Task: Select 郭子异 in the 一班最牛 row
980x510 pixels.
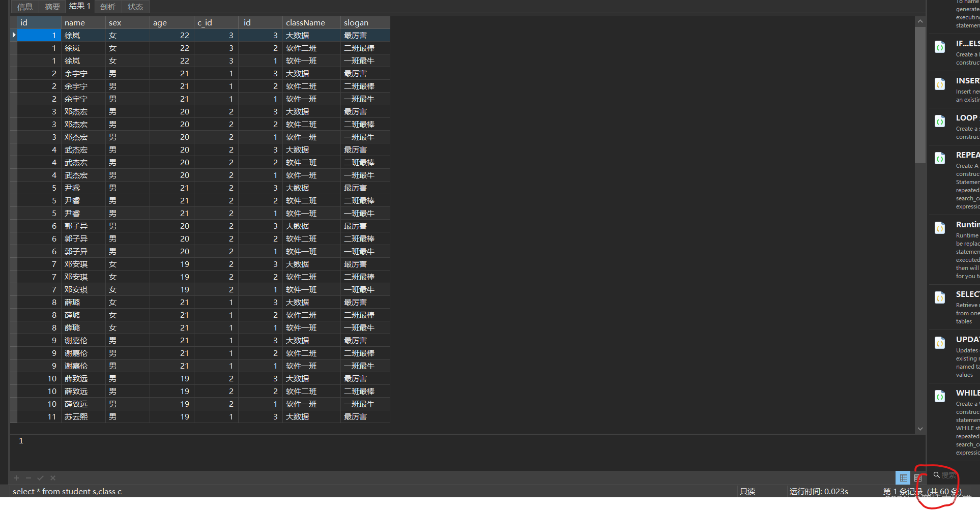Action: (x=83, y=251)
